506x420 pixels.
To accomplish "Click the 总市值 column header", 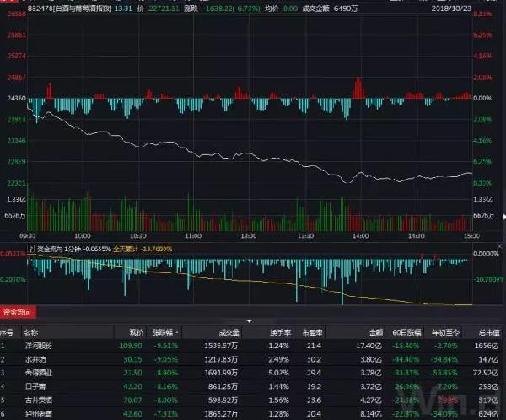I will tap(490, 332).
